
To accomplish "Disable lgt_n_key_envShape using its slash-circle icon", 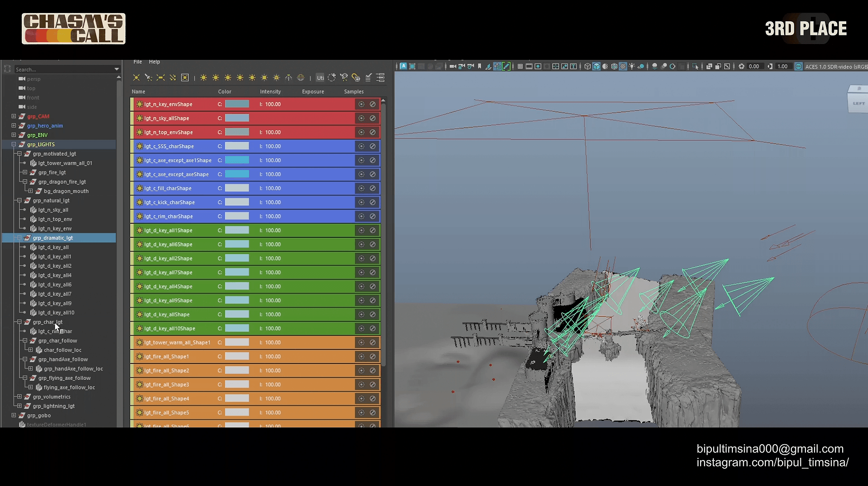I will (x=373, y=104).
